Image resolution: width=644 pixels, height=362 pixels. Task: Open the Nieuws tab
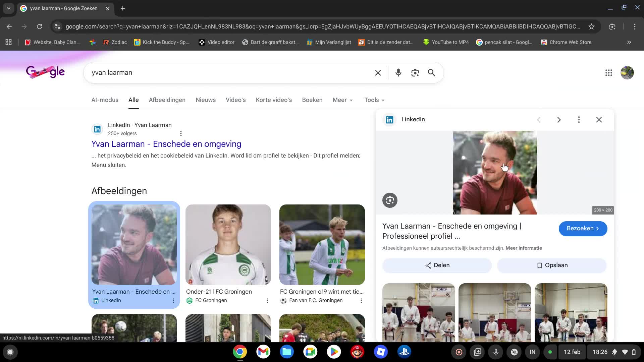tap(206, 100)
